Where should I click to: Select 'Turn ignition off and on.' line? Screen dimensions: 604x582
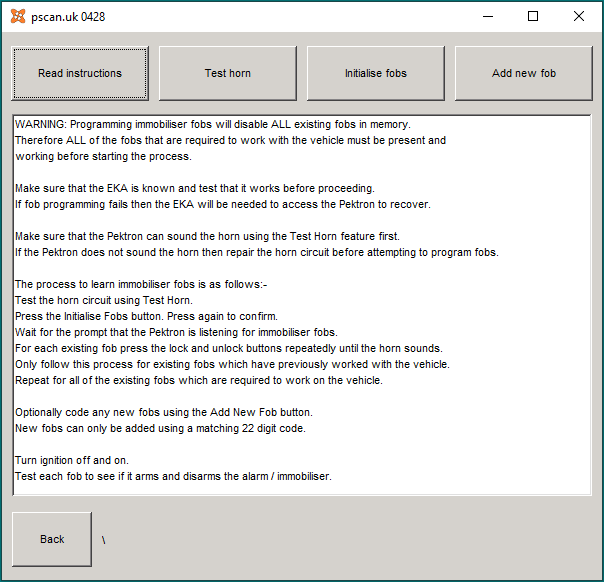[x=72, y=460]
